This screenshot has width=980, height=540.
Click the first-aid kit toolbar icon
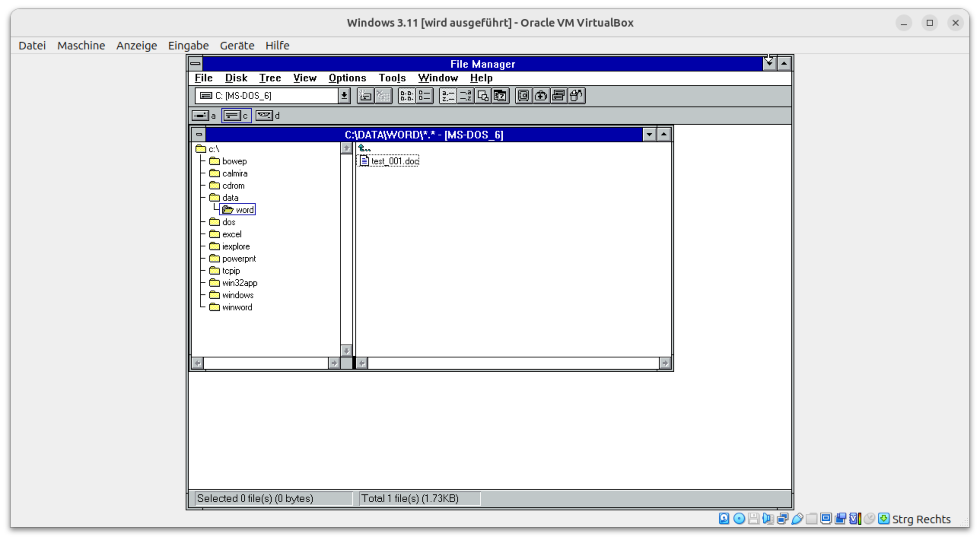click(x=541, y=96)
